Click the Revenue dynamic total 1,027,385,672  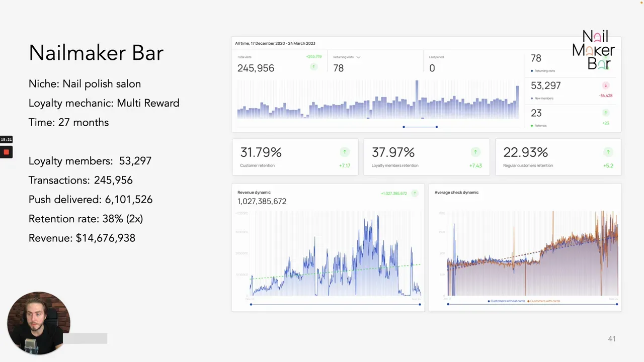pyautogui.click(x=262, y=201)
